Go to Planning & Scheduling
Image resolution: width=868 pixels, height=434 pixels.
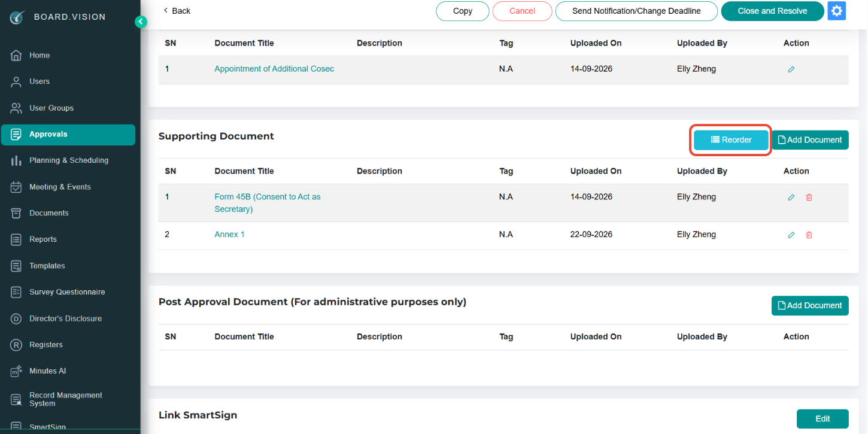68,160
